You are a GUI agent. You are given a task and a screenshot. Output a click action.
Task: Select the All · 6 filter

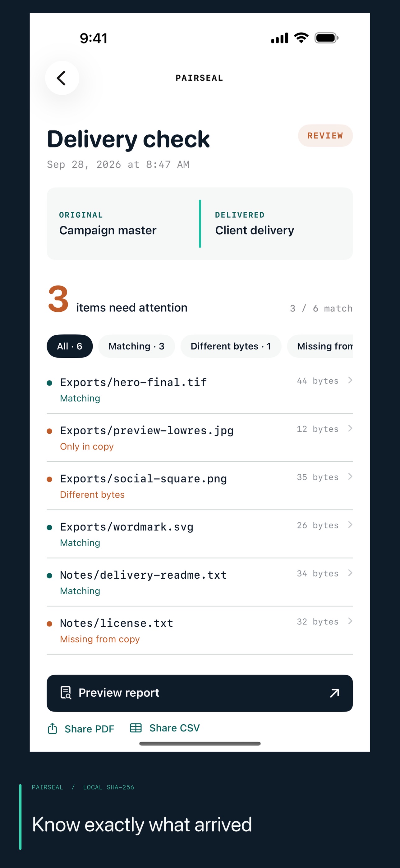coord(70,346)
